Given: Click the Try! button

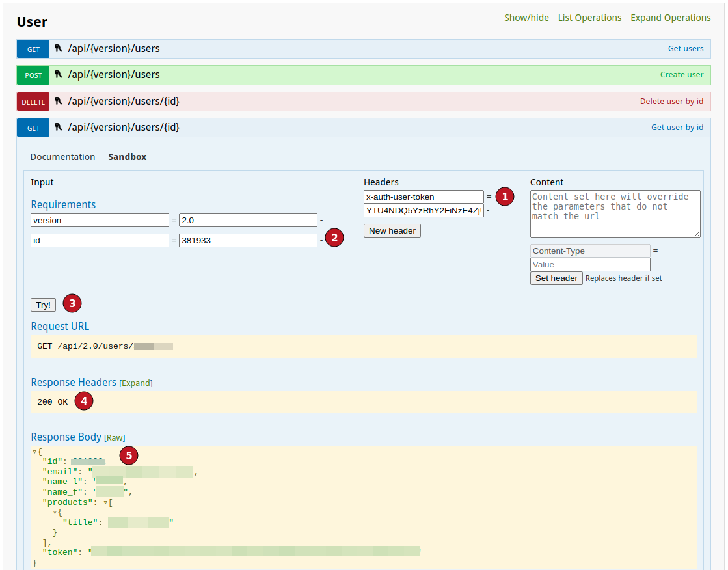Looking at the screenshot, I should pyautogui.click(x=43, y=305).
